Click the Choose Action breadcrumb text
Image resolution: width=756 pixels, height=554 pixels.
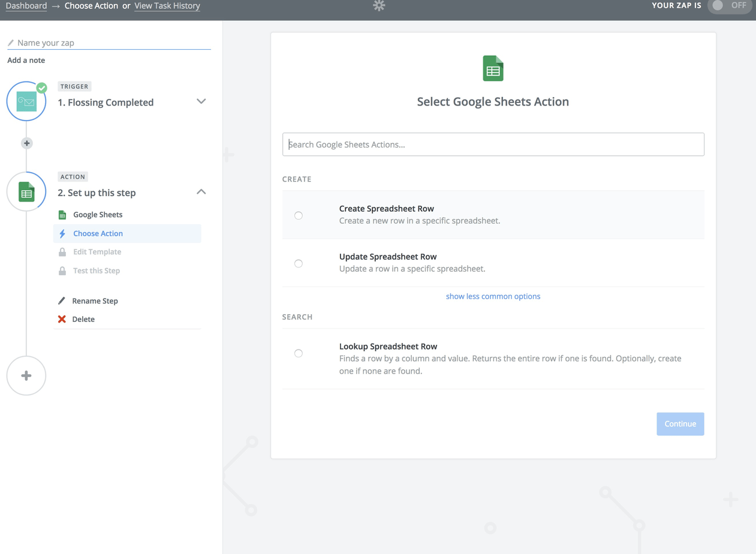tap(91, 6)
